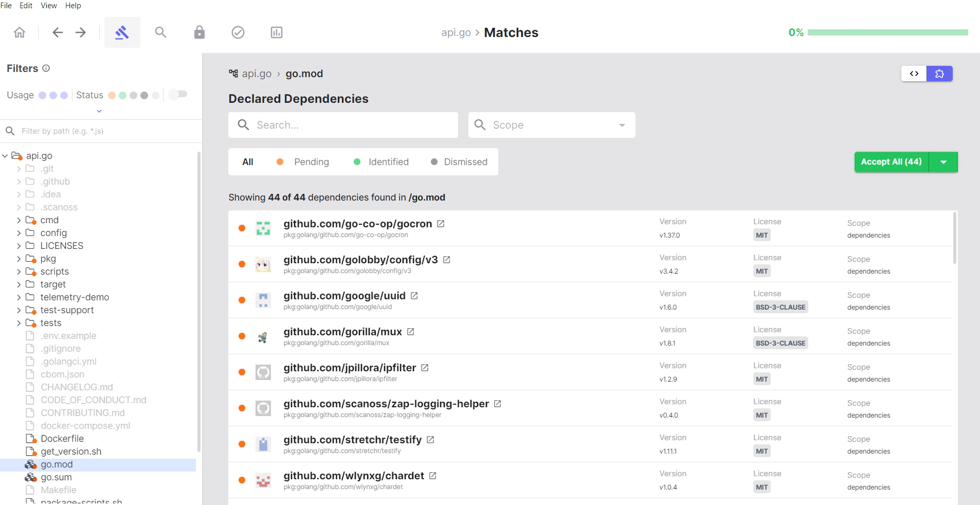Select the Identified tab

tap(381, 162)
